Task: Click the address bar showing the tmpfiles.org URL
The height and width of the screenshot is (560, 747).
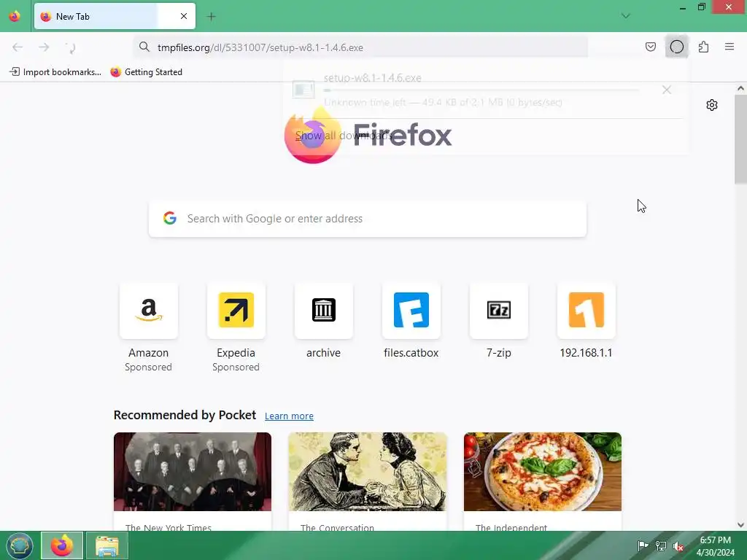Action: 360,47
